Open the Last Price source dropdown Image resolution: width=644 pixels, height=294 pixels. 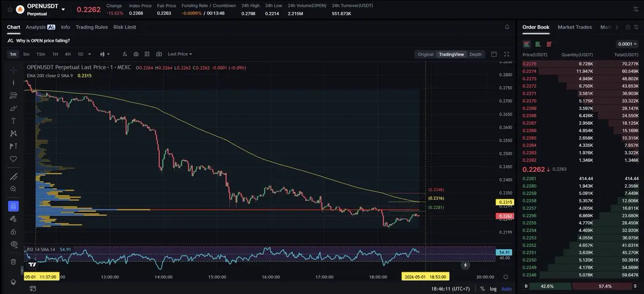click(180, 54)
